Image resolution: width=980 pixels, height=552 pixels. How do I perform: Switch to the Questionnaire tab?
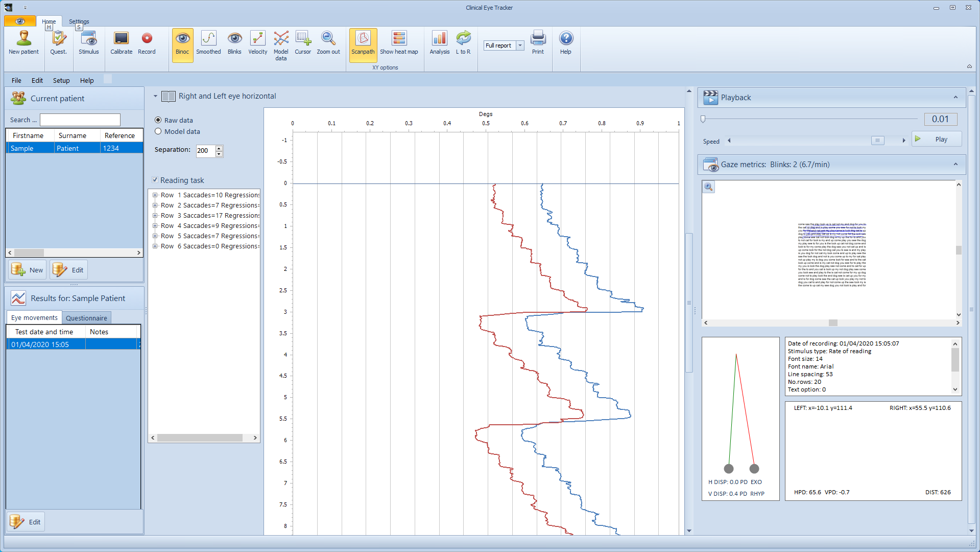coord(86,318)
